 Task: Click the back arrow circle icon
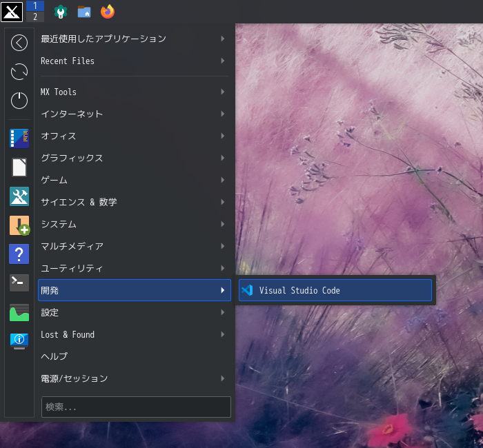[19, 43]
